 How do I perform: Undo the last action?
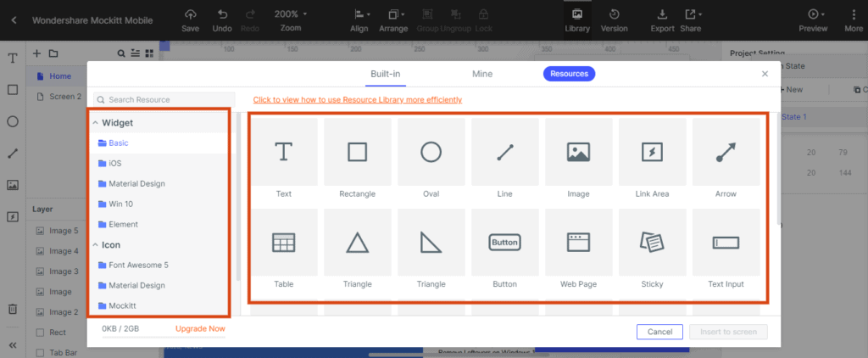point(222,20)
